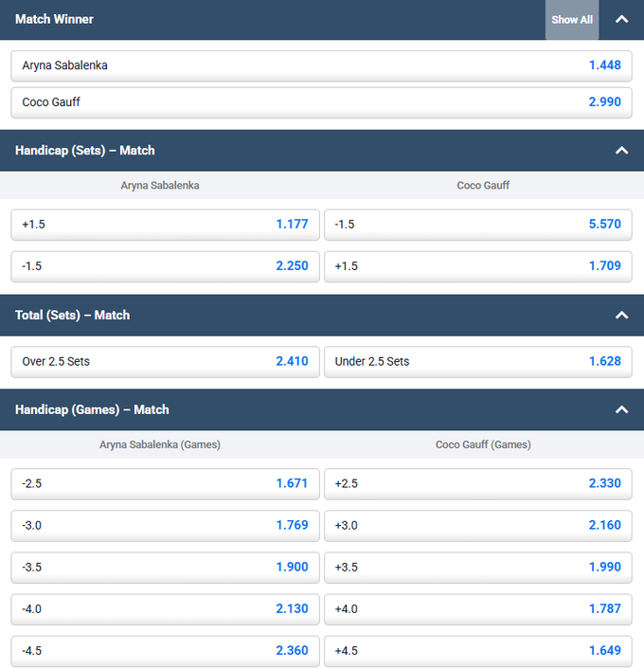Viewport: 644px width, 669px height.
Task: Collapse the Total (Sets) – Match section
Action: [621, 315]
